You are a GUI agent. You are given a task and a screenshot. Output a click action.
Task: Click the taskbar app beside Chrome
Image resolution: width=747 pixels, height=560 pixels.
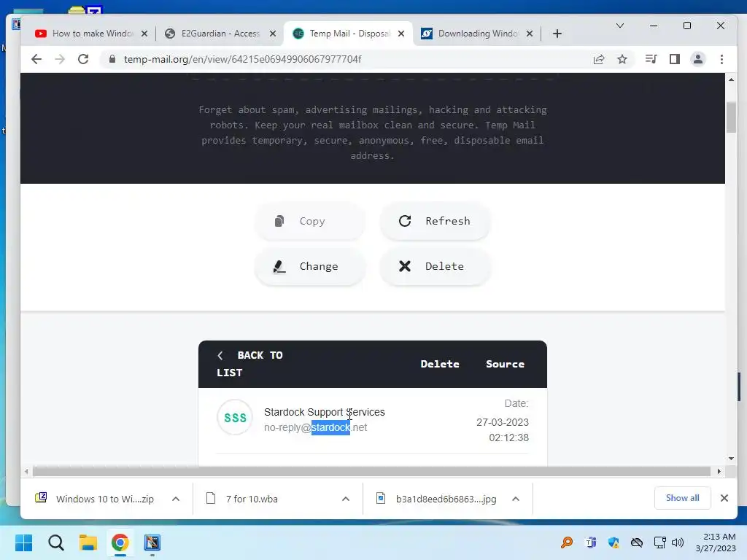pyautogui.click(x=152, y=542)
